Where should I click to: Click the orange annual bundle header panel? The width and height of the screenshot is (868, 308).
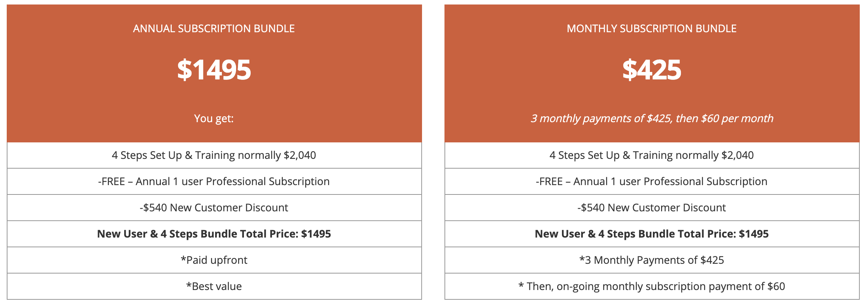tap(214, 73)
